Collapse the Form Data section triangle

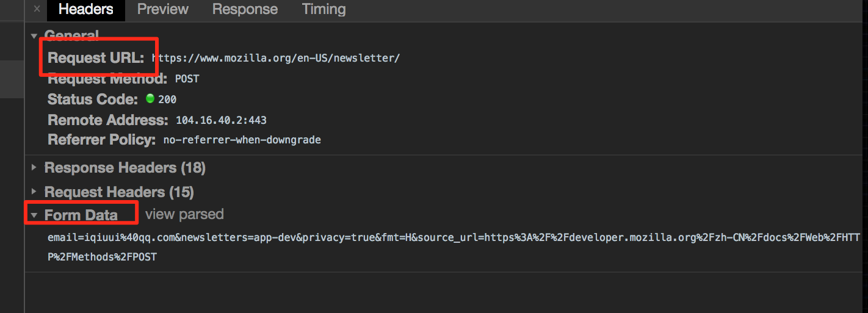pos(34,215)
